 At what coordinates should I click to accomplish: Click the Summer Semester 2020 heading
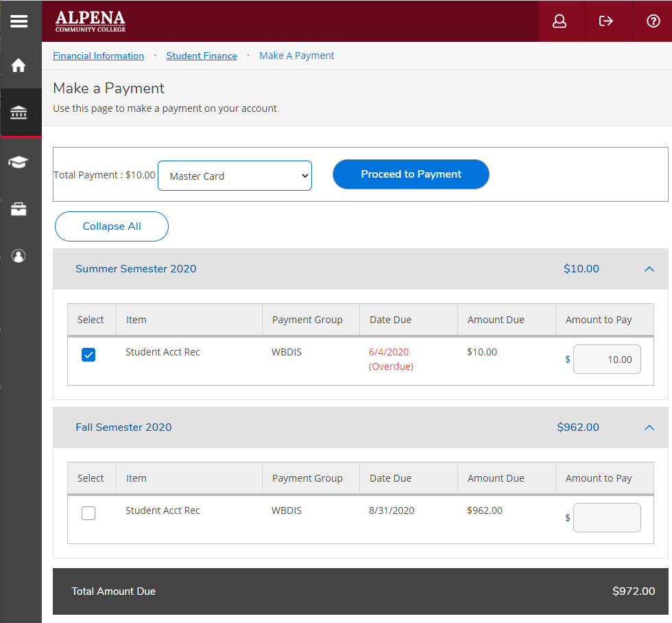[x=136, y=269]
